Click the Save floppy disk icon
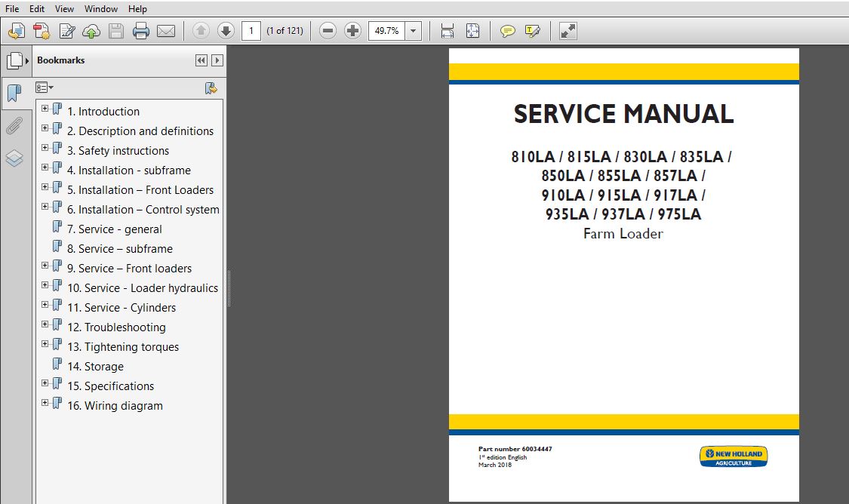Viewport: 849px width, 504px height. (116, 31)
